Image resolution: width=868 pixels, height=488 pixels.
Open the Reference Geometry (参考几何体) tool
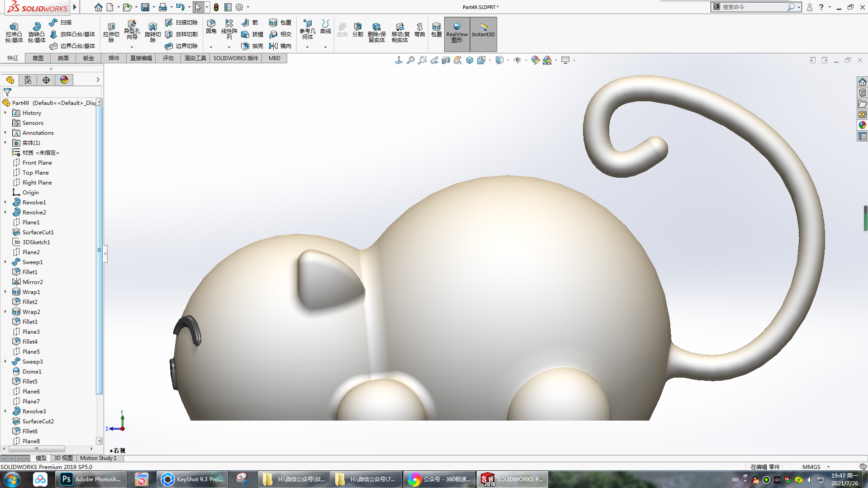tap(307, 29)
